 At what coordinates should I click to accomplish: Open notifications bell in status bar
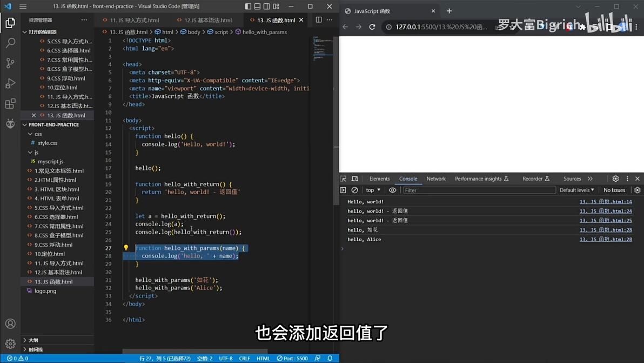[330, 359]
